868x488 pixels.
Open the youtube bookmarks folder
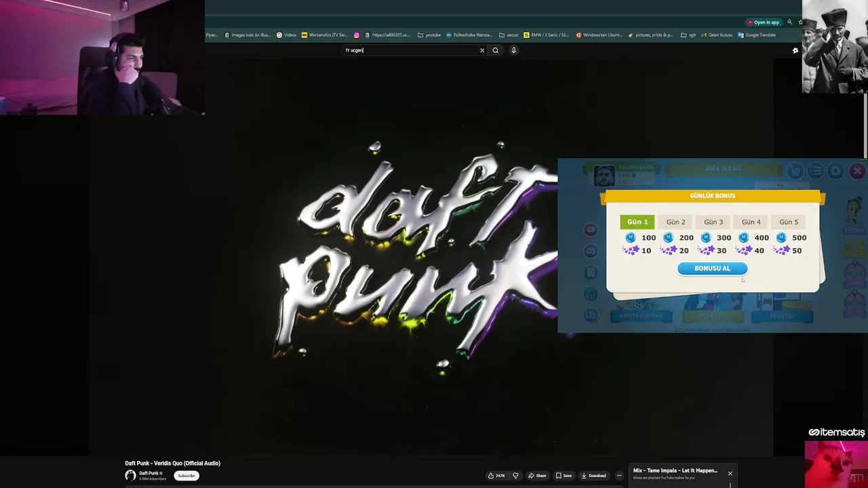429,35
